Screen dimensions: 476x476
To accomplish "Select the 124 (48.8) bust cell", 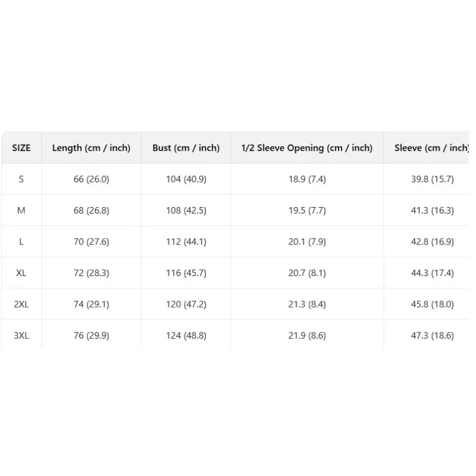I will [186, 336].
